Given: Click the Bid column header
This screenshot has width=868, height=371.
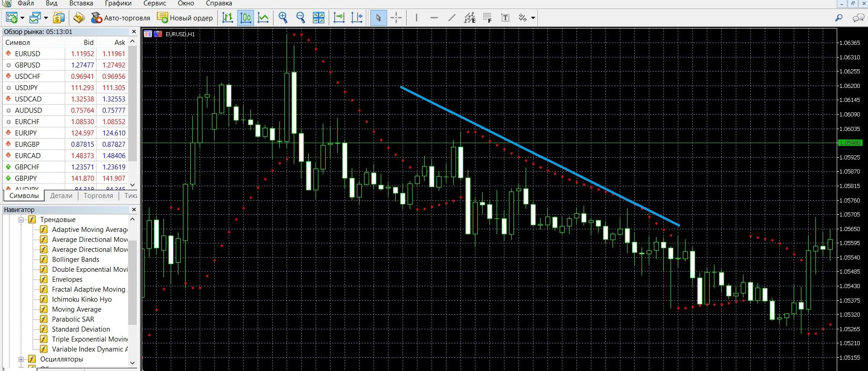Looking at the screenshot, I should (x=81, y=42).
